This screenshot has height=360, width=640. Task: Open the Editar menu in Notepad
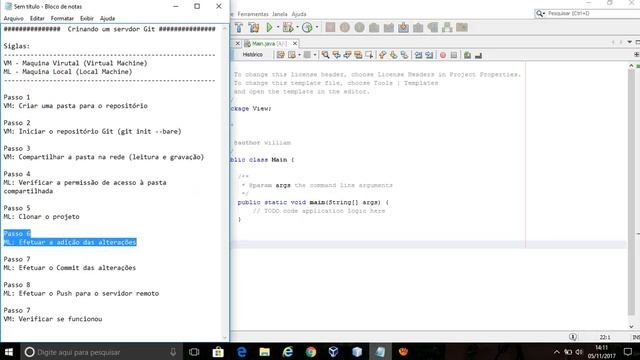click(37, 18)
